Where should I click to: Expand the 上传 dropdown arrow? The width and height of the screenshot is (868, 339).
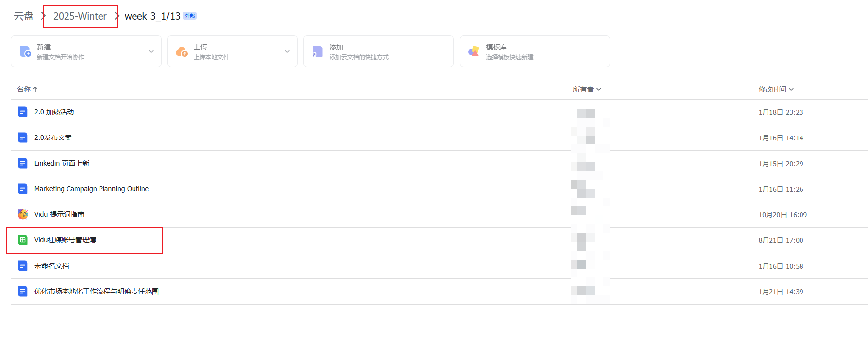[x=287, y=51]
